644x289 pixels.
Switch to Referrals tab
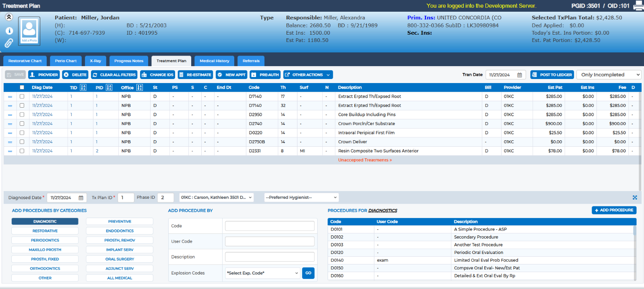point(251,61)
